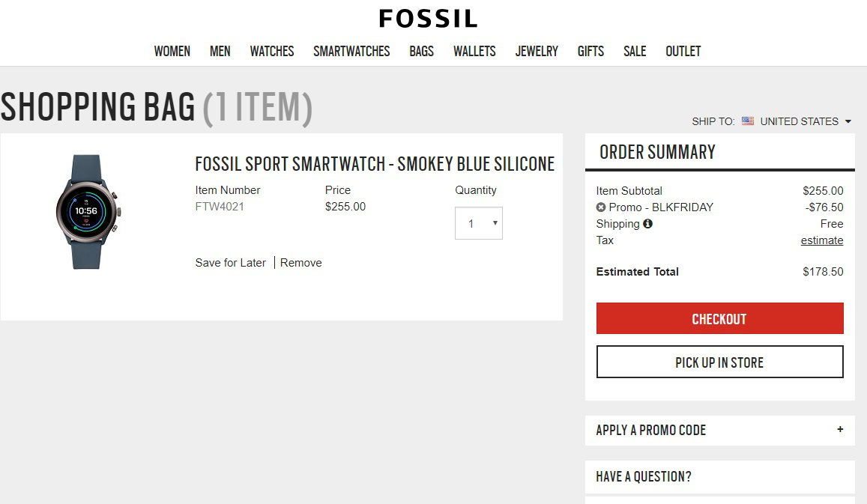Image resolution: width=867 pixels, height=504 pixels.
Task: Click the tax estimate link
Action: click(821, 240)
